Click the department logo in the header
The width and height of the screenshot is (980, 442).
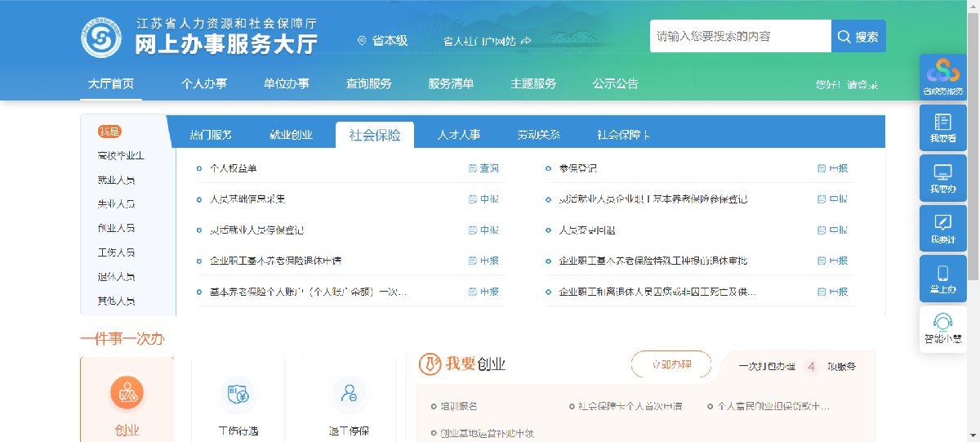pyautogui.click(x=101, y=38)
